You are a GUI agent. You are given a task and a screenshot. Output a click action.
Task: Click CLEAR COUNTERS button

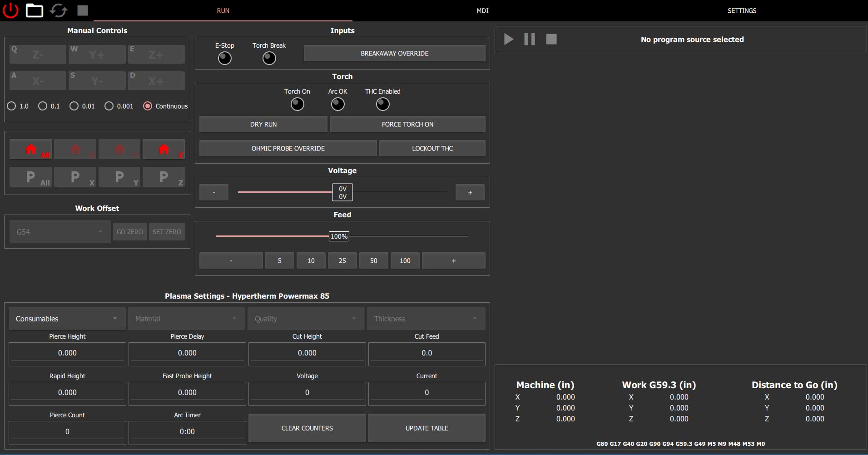tap(307, 428)
